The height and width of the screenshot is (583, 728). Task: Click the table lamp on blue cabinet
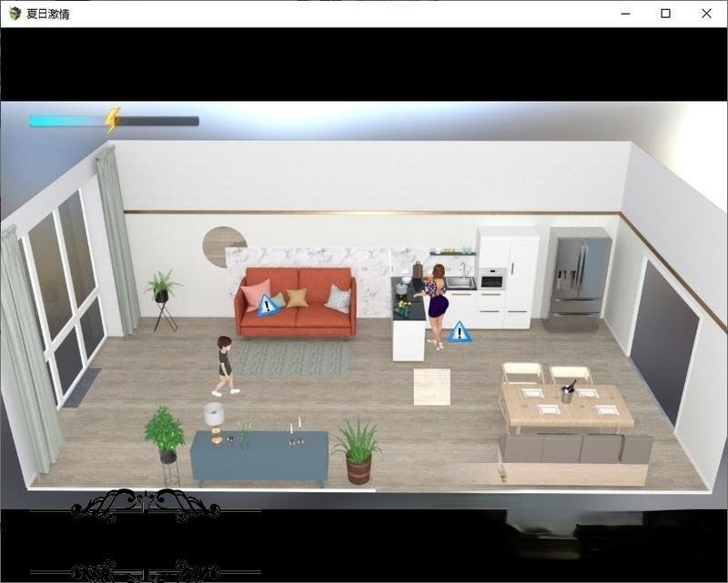click(215, 422)
